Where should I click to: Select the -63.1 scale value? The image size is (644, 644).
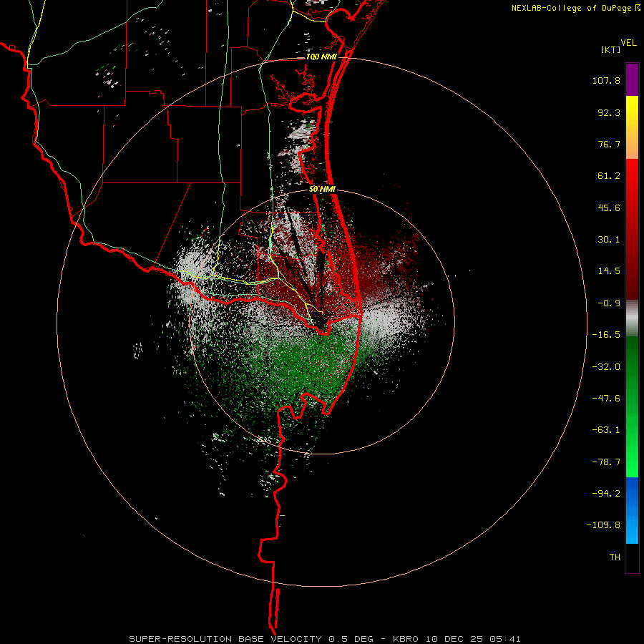point(606,430)
